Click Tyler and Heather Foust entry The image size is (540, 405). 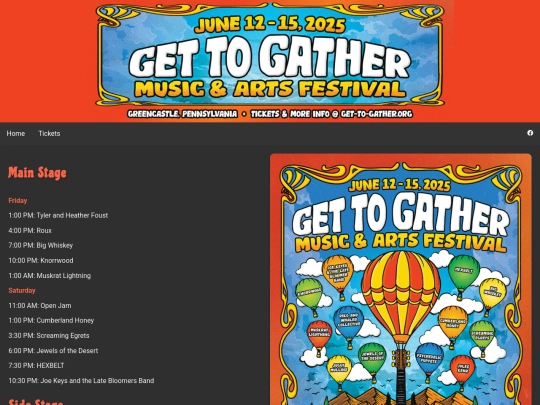coord(58,215)
